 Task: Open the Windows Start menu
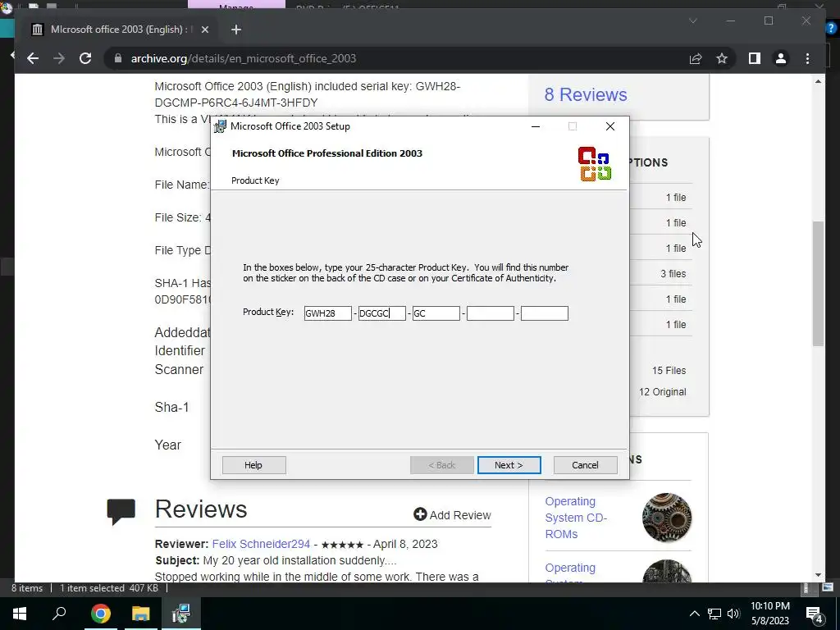[20, 613]
